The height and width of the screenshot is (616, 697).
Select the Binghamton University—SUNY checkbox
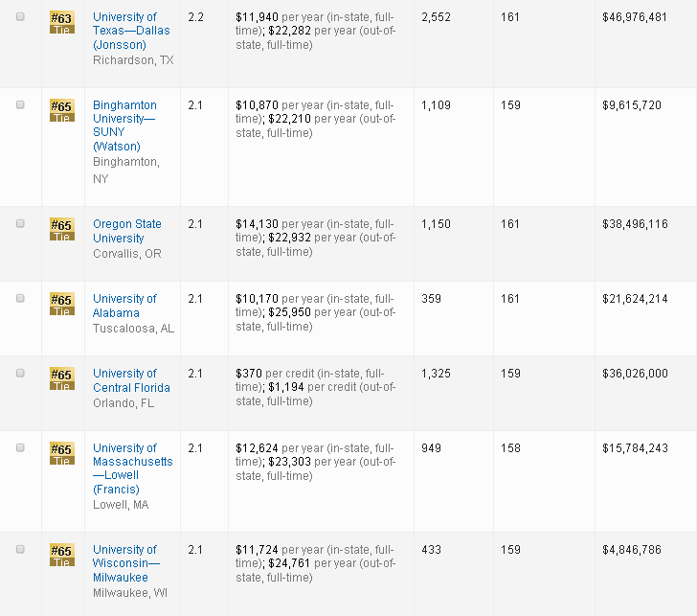(20, 105)
